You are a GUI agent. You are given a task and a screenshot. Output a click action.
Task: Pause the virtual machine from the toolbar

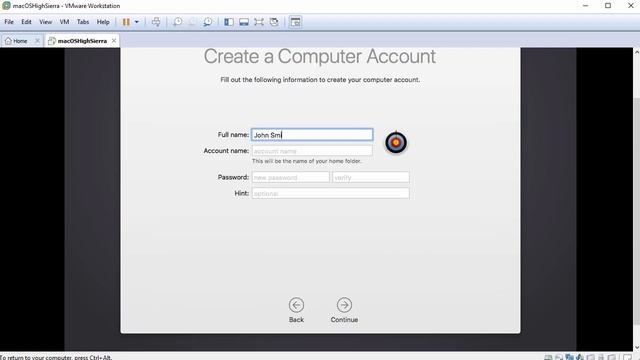126,22
